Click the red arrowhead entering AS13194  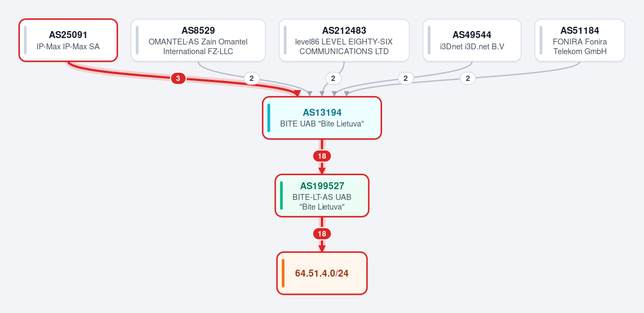(x=297, y=93)
